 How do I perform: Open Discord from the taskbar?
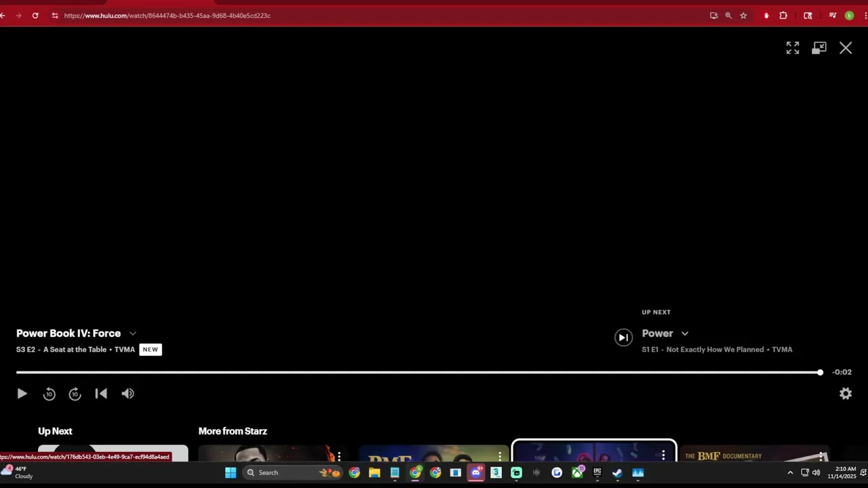tap(476, 472)
